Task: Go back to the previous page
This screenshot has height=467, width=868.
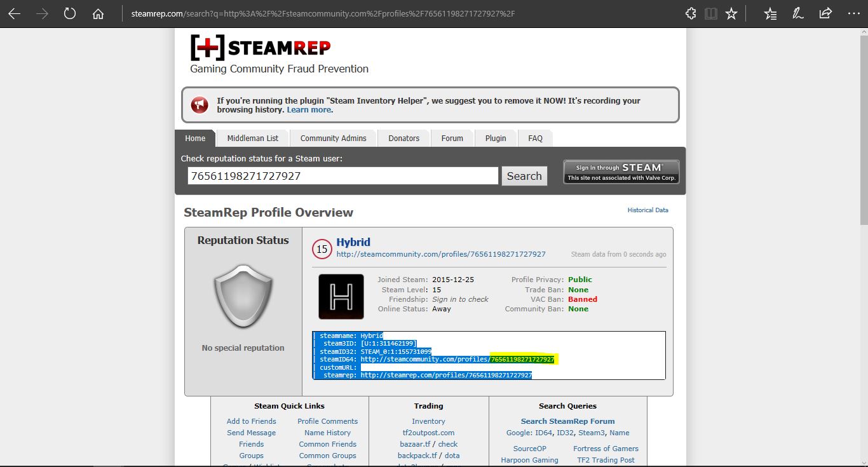Action: click(14, 13)
